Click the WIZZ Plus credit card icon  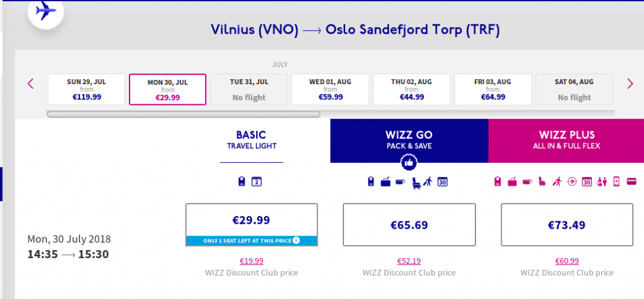[631, 182]
